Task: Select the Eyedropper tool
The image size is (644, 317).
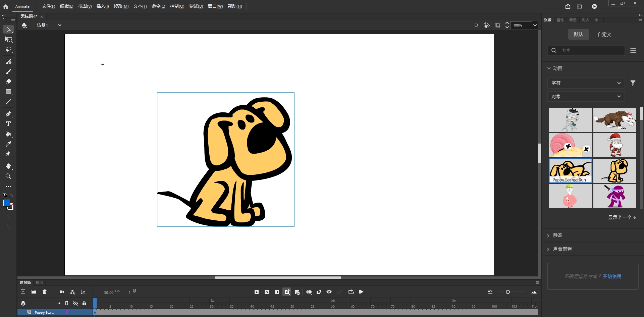Action: tap(8, 144)
